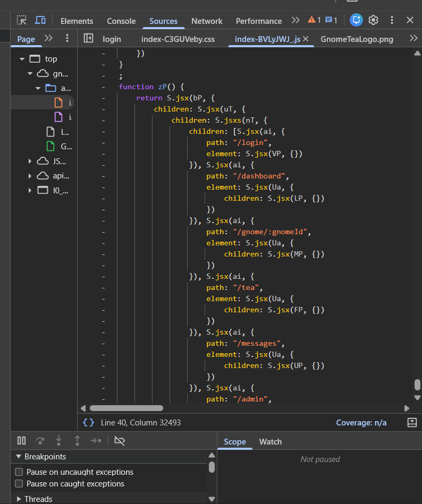Enable Pause on uncaught exceptions

point(19,472)
